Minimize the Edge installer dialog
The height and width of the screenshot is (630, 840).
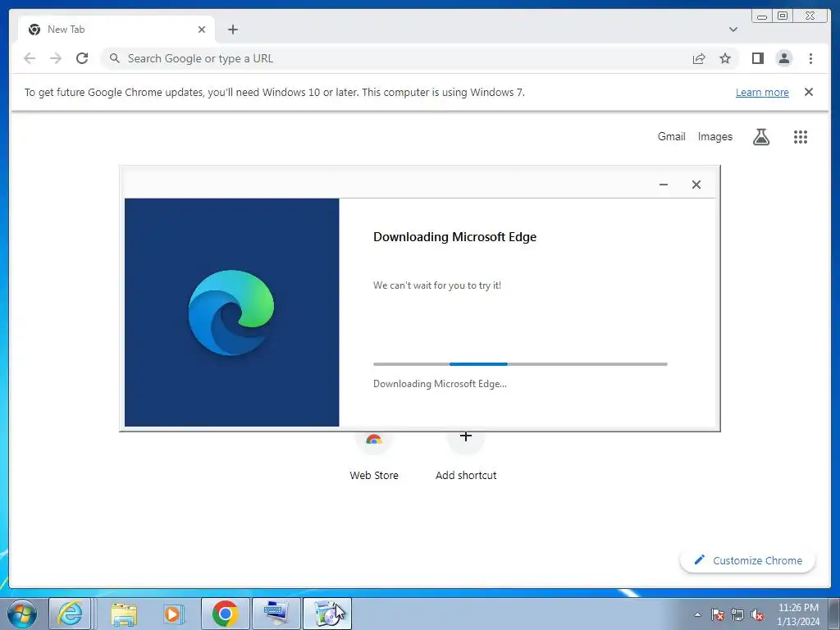(x=663, y=185)
